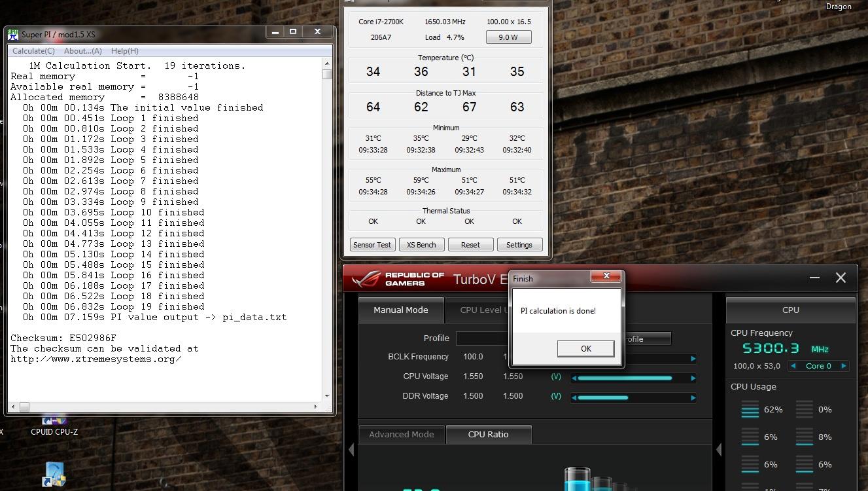Screen dimensions: 868x491
Task: Click the Super PI vertical scrollbar up arrow
Action: (327, 64)
